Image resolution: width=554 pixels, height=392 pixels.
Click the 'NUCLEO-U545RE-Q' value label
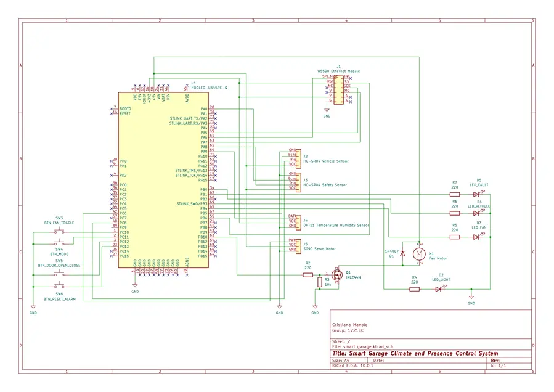[x=209, y=88]
